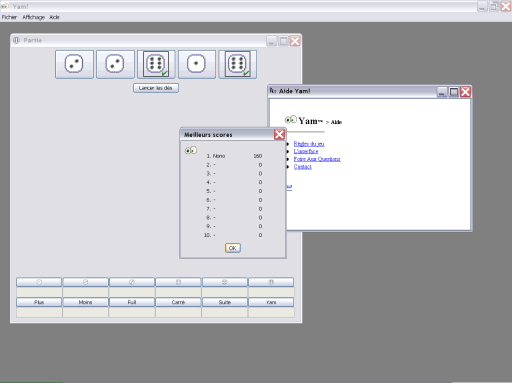Image resolution: width=512 pixels, height=383 pixels.
Task: Select the die showing one pip
Action: [x=197, y=64]
